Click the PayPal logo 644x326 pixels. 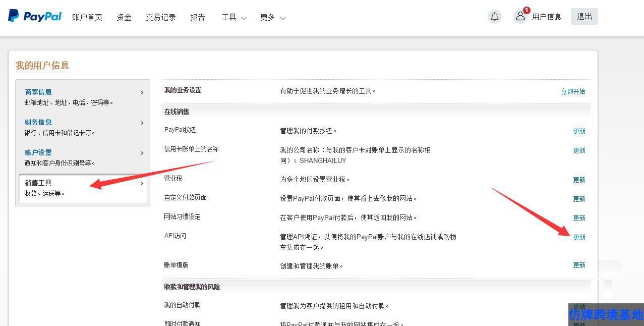pyautogui.click(x=35, y=16)
